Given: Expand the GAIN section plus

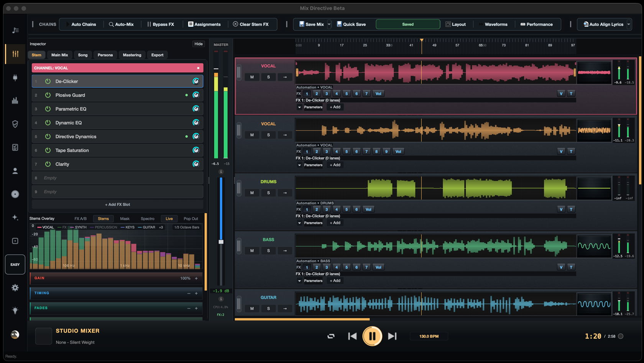Looking at the screenshot, I should point(196,278).
